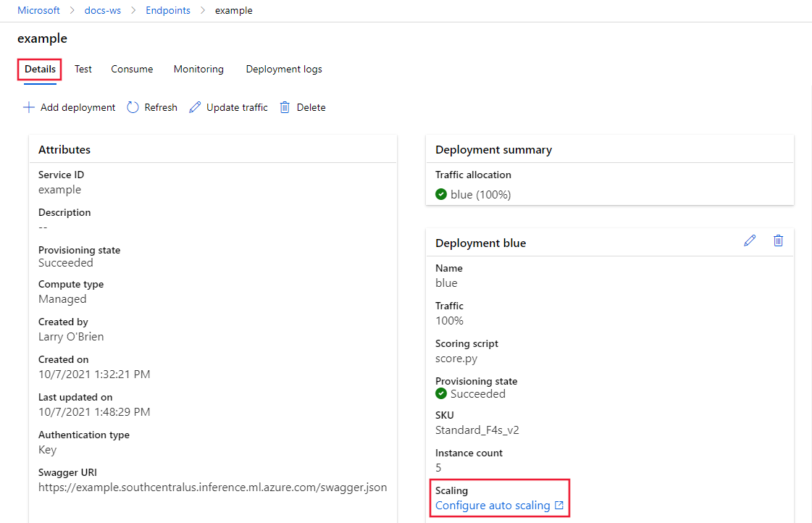Click the plus icon for Add deployment
The height and width of the screenshot is (523, 812).
pos(28,107)
